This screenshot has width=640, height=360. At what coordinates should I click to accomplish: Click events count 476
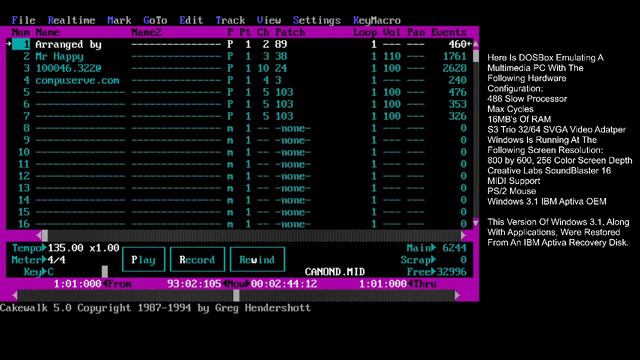pyautogui.click(x=458, y=92)
